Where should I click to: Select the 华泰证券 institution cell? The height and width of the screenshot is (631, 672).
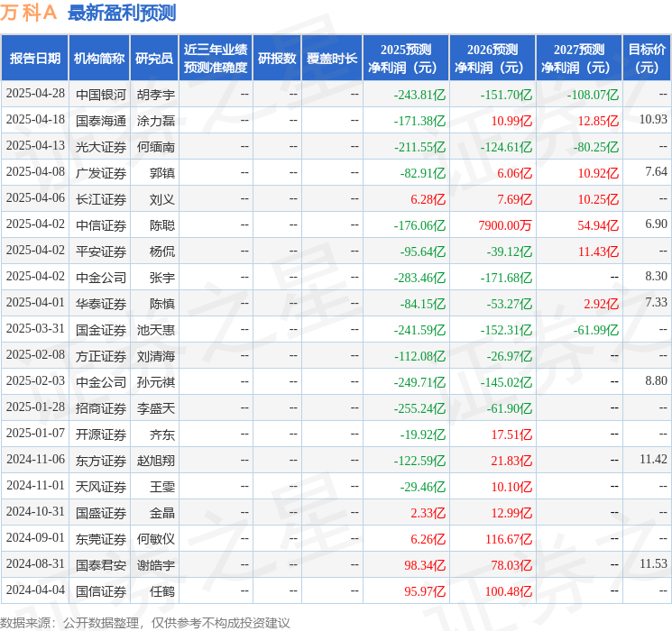[101, 303]
